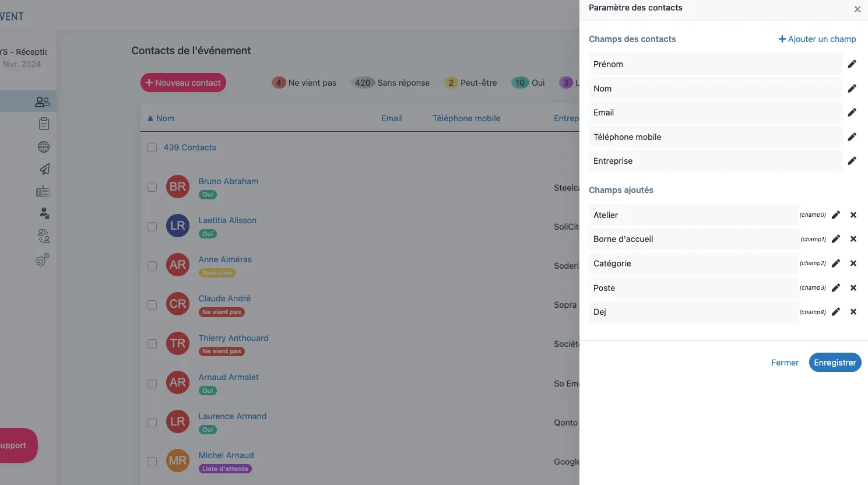Filter by Ne vient pas status

tap(304, 83)
